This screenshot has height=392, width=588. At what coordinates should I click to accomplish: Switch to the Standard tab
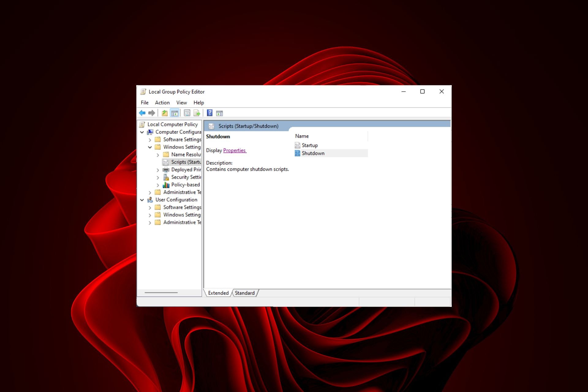pyautogui.click(x=244, y=293)
